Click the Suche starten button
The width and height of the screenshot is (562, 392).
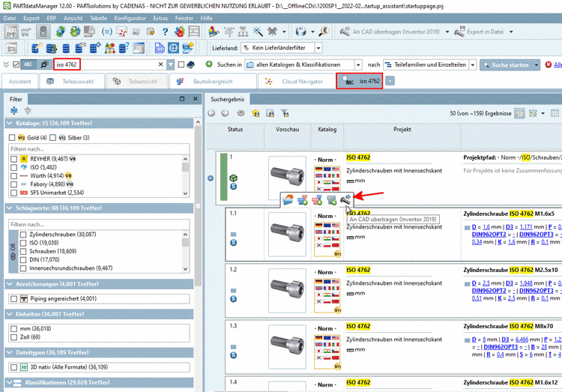tap(507, 65)
